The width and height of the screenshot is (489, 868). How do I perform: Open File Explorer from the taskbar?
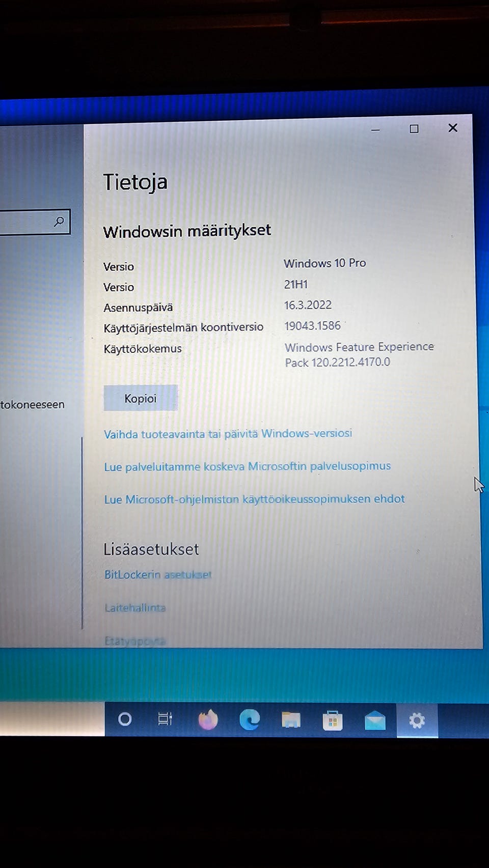point(291,720)
